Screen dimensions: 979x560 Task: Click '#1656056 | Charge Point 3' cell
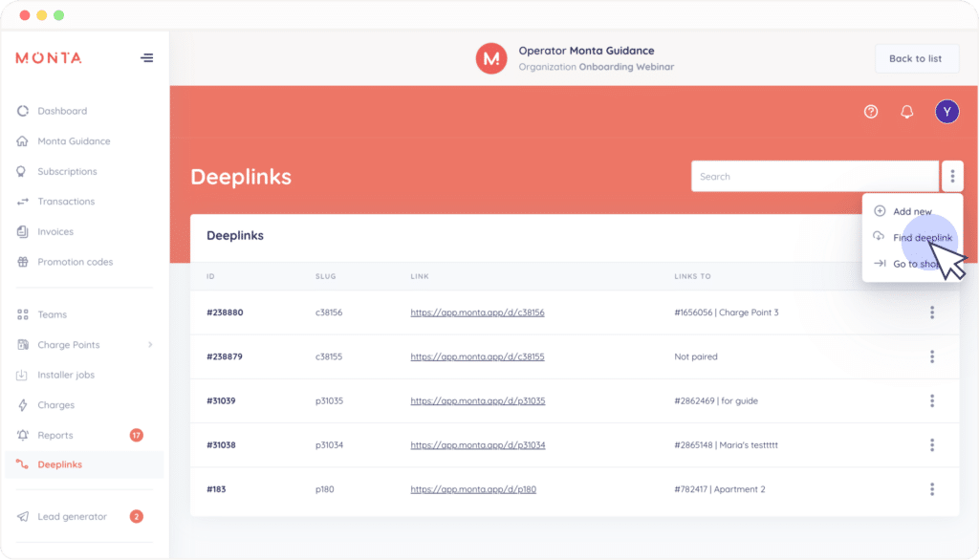(727, 312)
